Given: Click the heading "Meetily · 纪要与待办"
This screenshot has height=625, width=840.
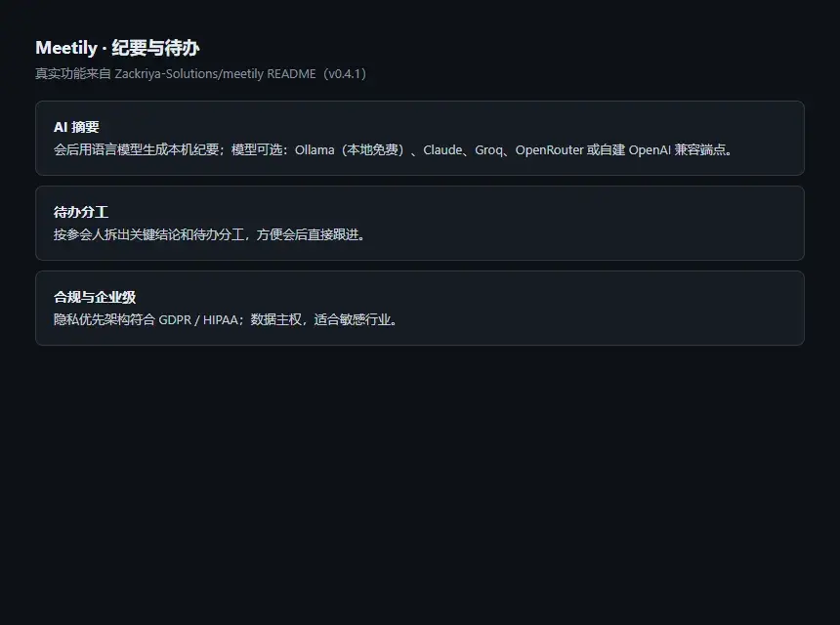Looking at the screenshot, I should pos(117,48).
